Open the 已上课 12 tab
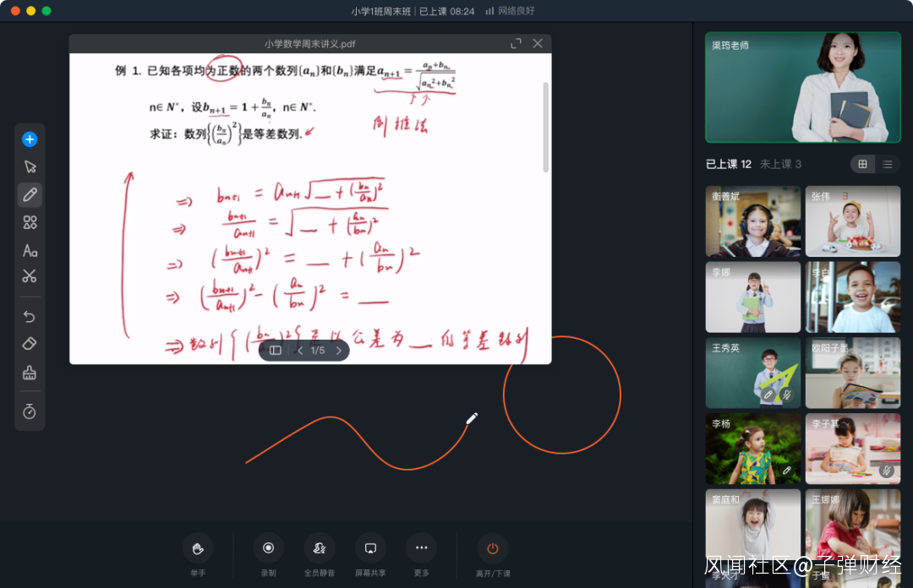The height and width of the screenshot is (588, 913). tap(729, 164)
